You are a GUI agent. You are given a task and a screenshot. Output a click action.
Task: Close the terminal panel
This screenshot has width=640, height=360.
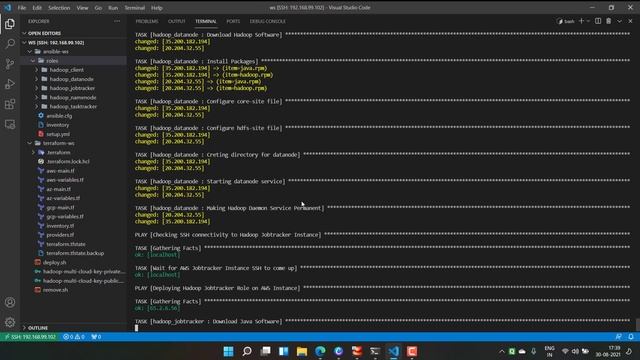click(x=630, y=21)
